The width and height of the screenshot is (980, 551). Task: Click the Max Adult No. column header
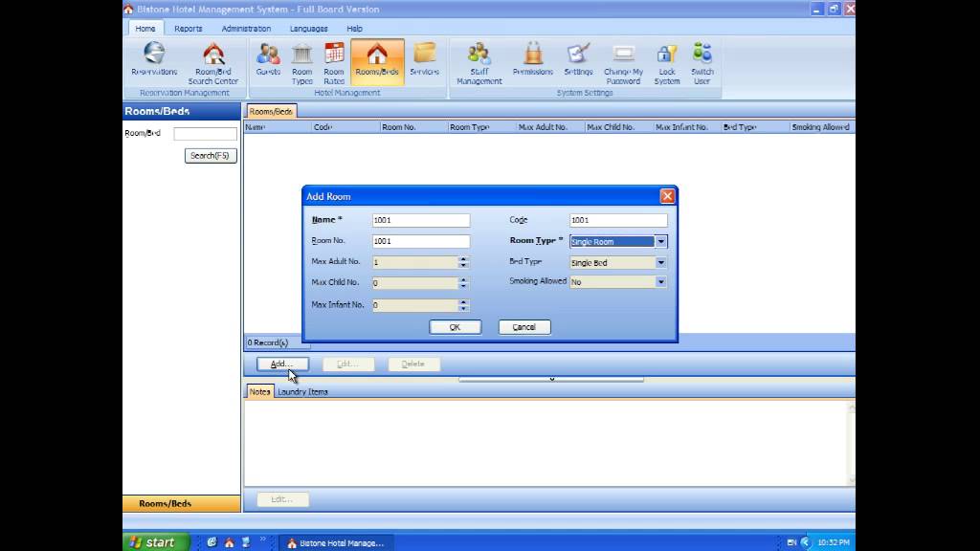(x=550, y=127)
